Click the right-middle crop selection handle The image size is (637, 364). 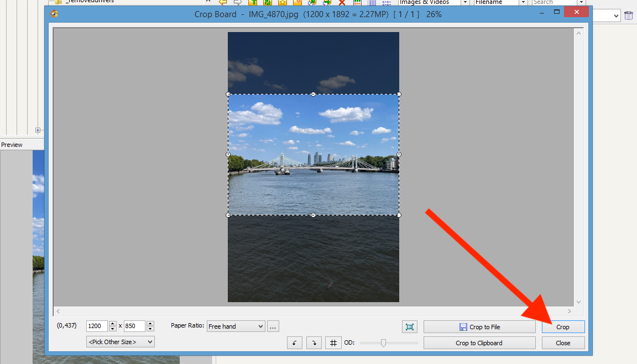[x=399, y=154]
